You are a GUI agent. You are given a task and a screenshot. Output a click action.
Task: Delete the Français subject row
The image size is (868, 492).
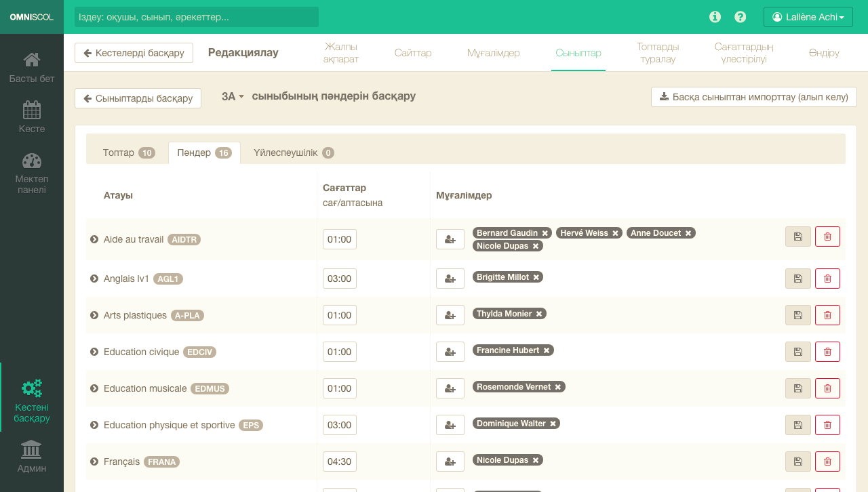[x=827, y=462]
